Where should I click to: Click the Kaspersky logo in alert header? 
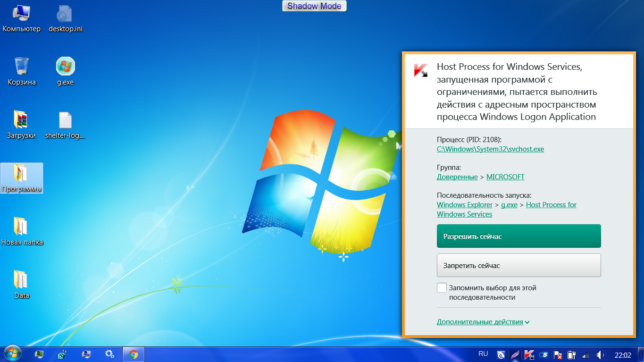(x=421, y=70)
